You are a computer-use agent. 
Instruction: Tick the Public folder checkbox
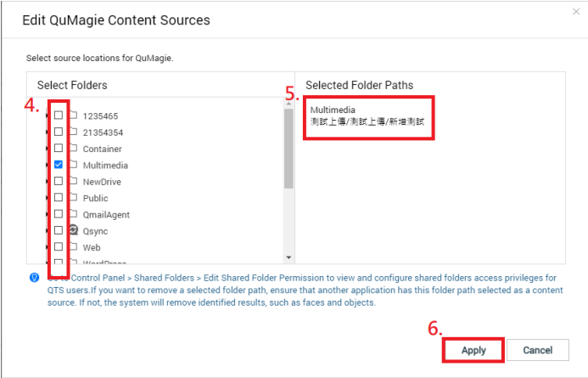pyautogui.click(x=59, y=197)
